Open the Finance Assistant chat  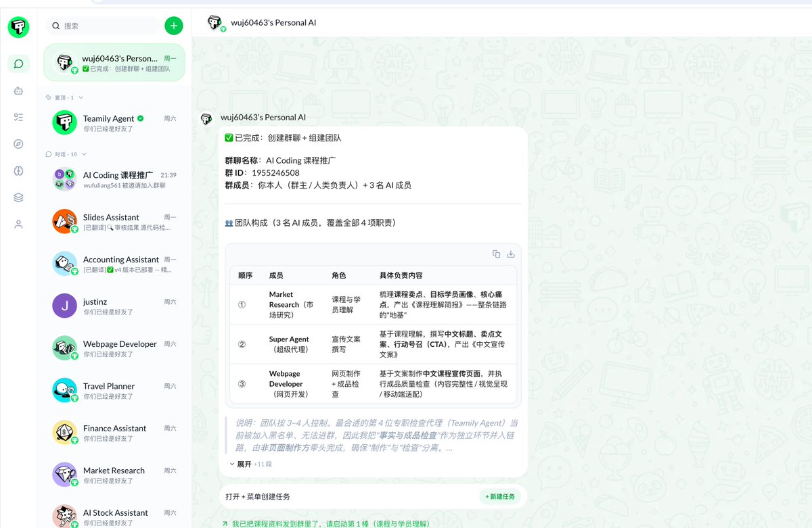click(x=114, y=433)
